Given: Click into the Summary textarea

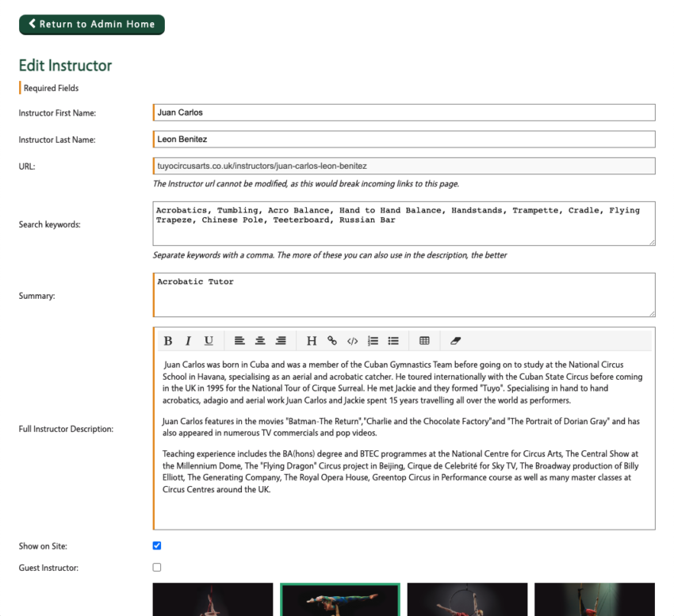Looking at the screenshot, I should click(x=404, y=295).
